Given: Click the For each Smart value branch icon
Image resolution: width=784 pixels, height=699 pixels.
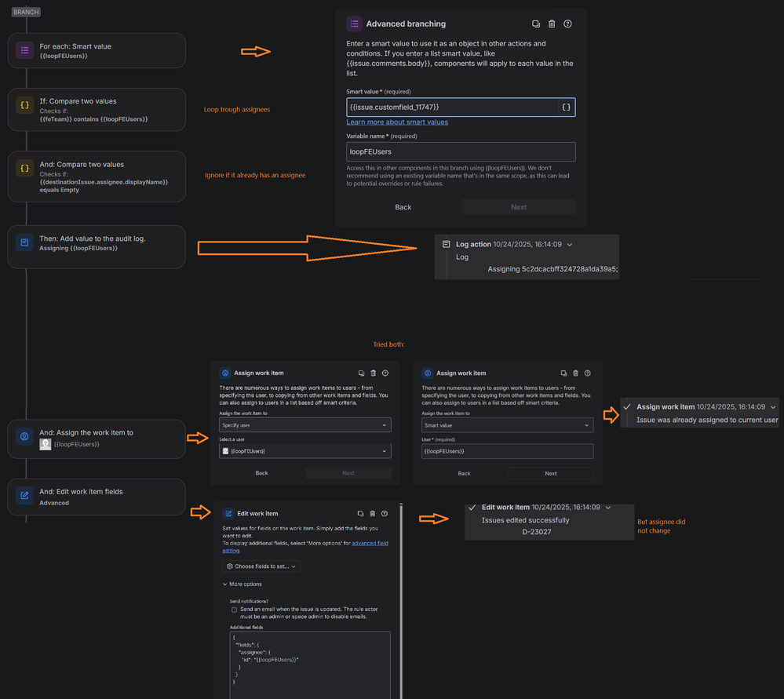Looking at the screenshot, I should click(24, 50).
